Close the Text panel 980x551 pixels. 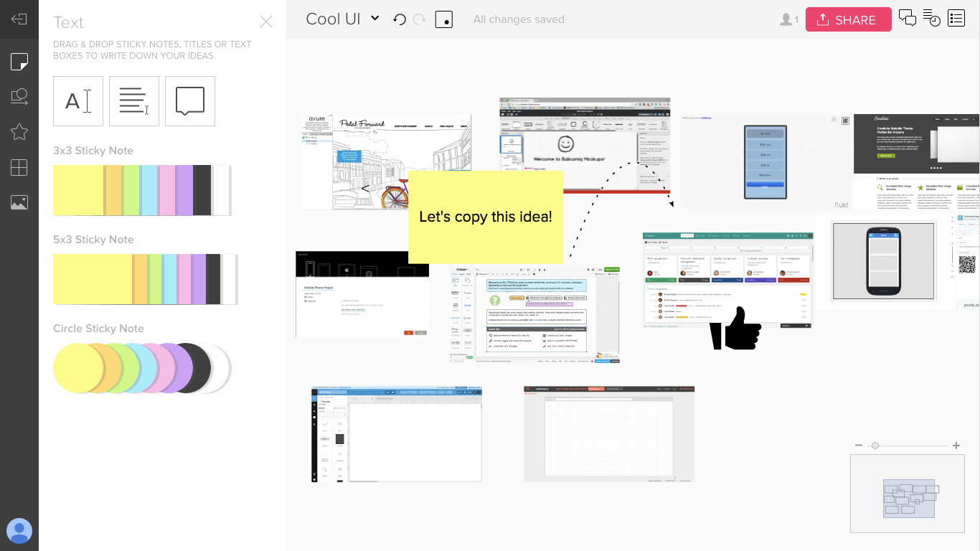(266, 22)
